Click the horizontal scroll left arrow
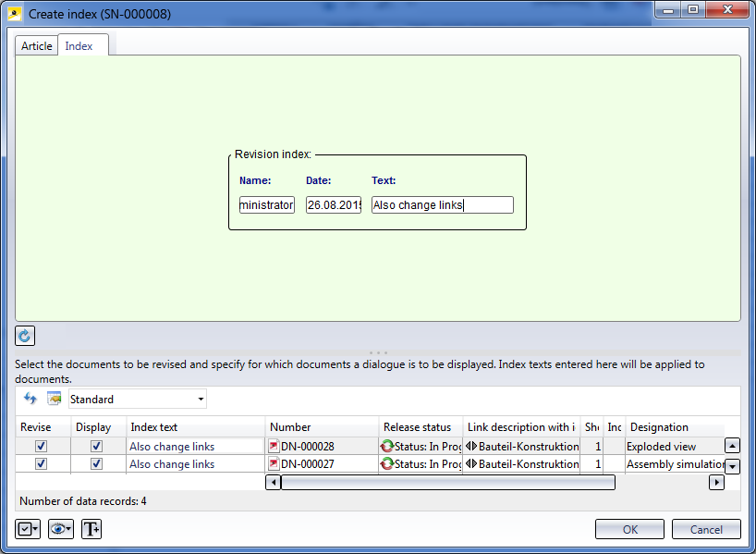The image size is (756, 554). pos(274,482)
